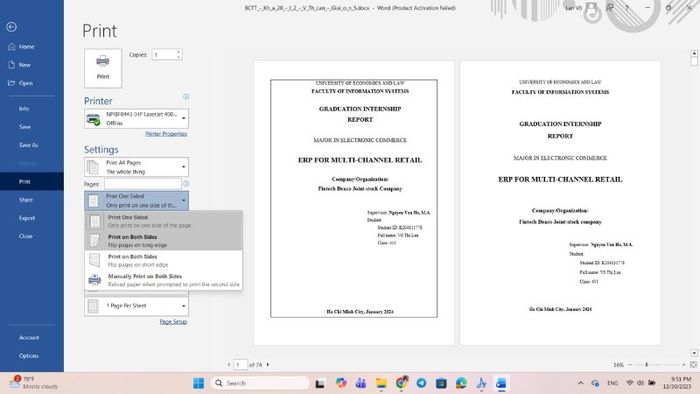Open Wi-Fi network tray icon
The height and width of the screenshot is (394, 700).
(629, 383)
